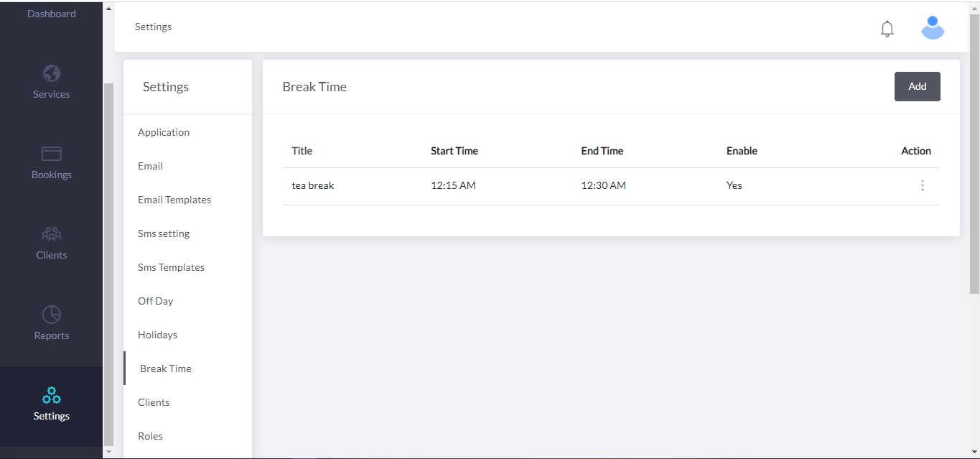The width and height of the screenshot is (980, 459).
Task: Click the Add button for Break Time
Action: coord(917,85)
